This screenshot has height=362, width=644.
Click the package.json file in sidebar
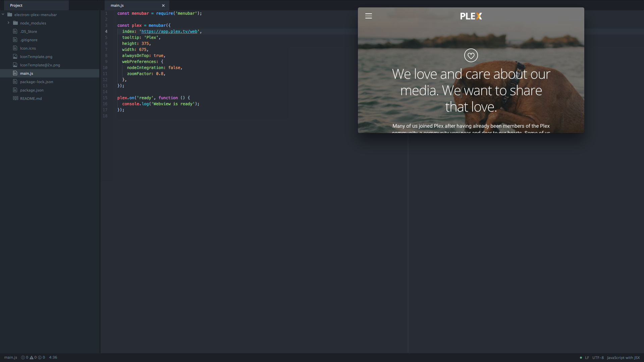(32, 90)
